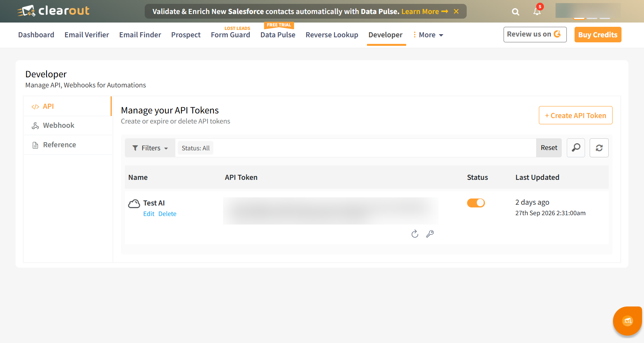The width and height of the screenshot is (644, 343).
Task: Select the API sidebar tab
Action: [x=67, y=106]
